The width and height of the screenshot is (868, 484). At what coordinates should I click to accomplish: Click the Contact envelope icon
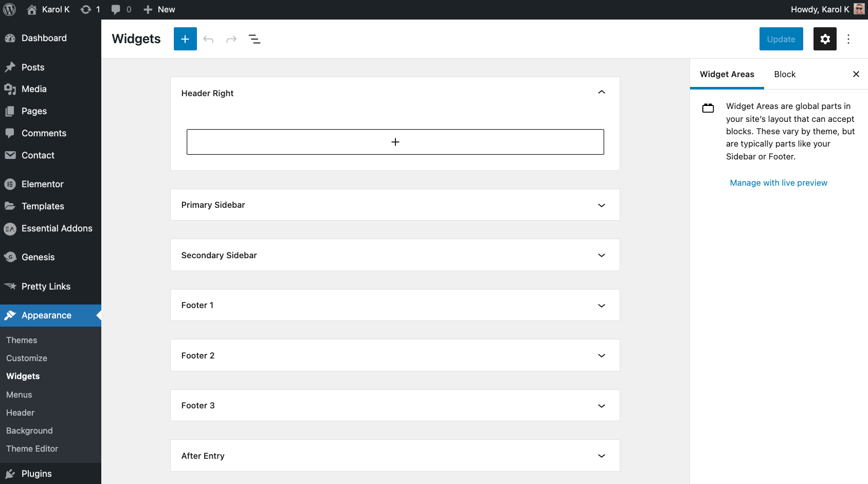pos(10,155)
